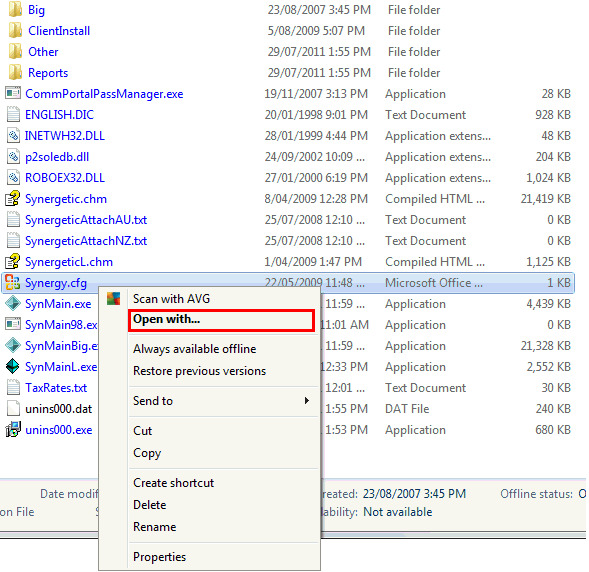
Task: Select the SynergeticAttachNZ.txt file name
Action: click(86, 241)
